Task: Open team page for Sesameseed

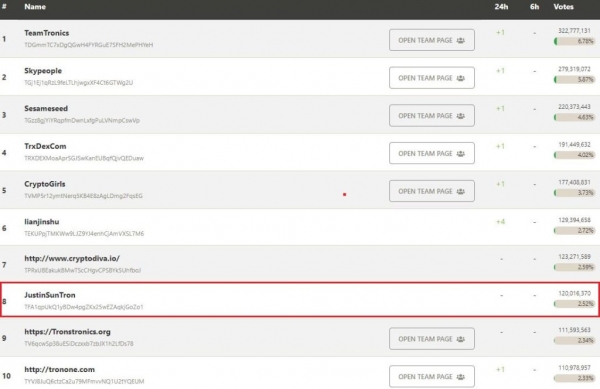Action: point(432,116)
